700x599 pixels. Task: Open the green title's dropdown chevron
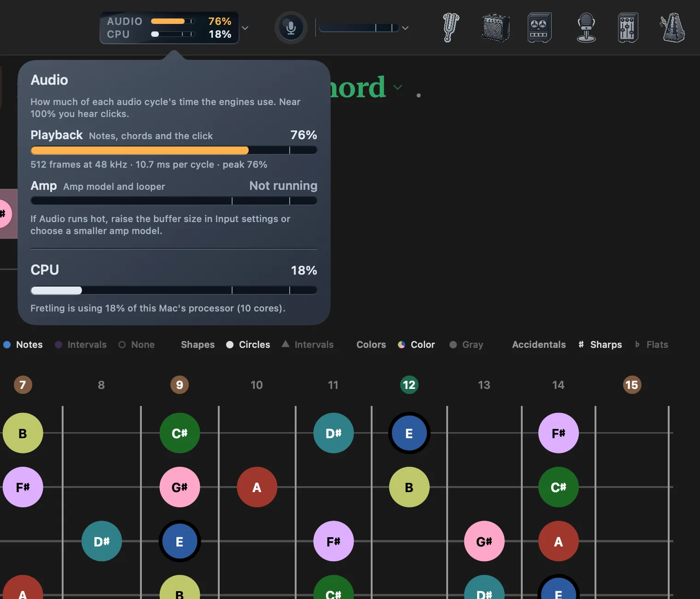(x=397, y=87)
